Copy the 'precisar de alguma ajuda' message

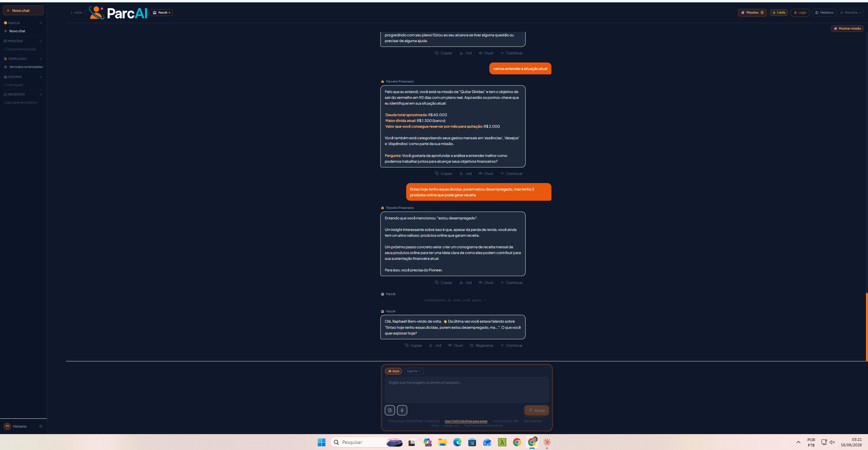pos(444,53)
